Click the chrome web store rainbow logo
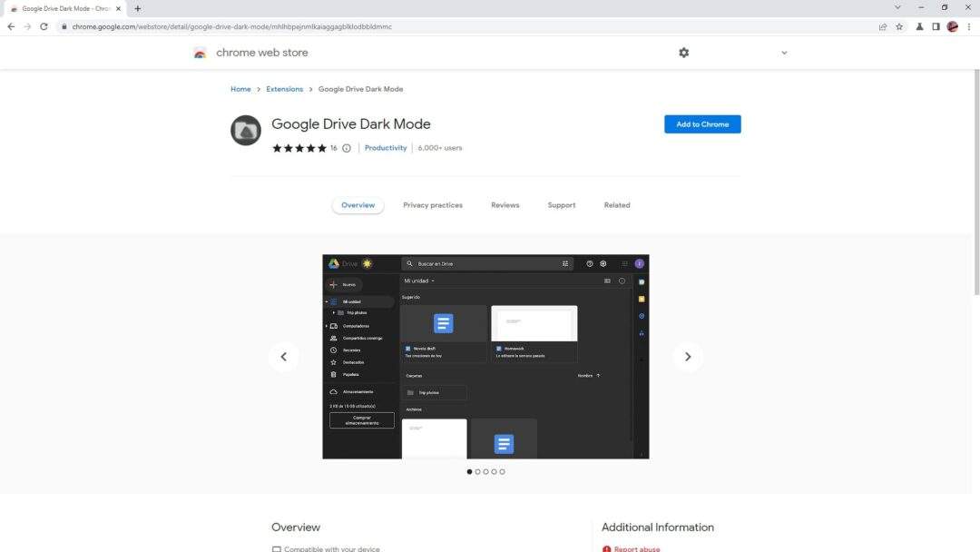Viewport: 980px width, 552px height. tap(200, 54)
